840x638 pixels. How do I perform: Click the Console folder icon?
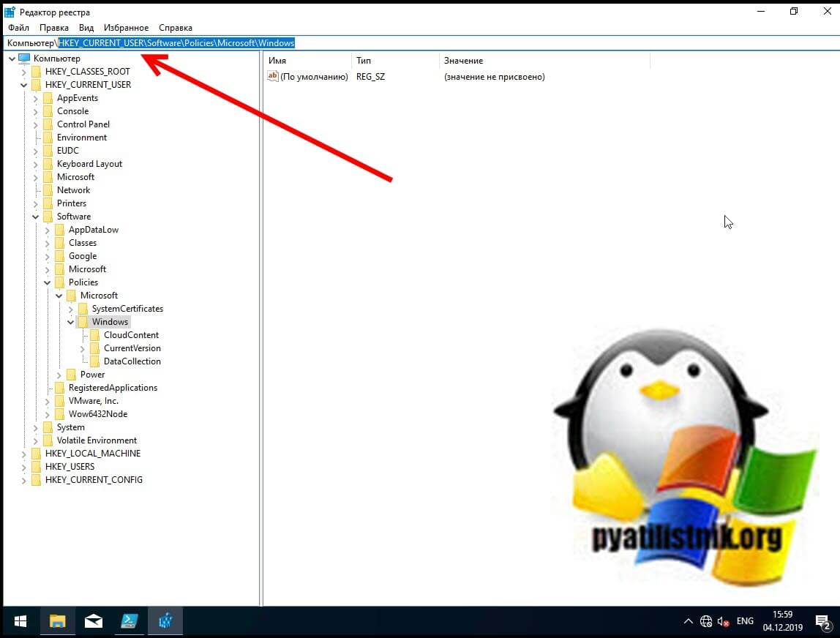(x=48, y=111)
